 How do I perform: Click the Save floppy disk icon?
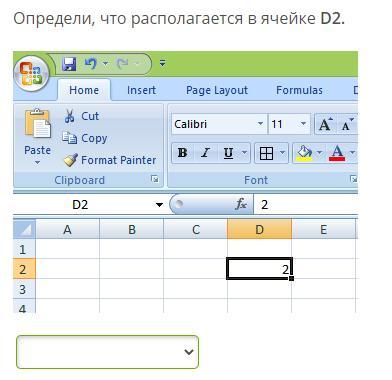[x=69, y=64]
